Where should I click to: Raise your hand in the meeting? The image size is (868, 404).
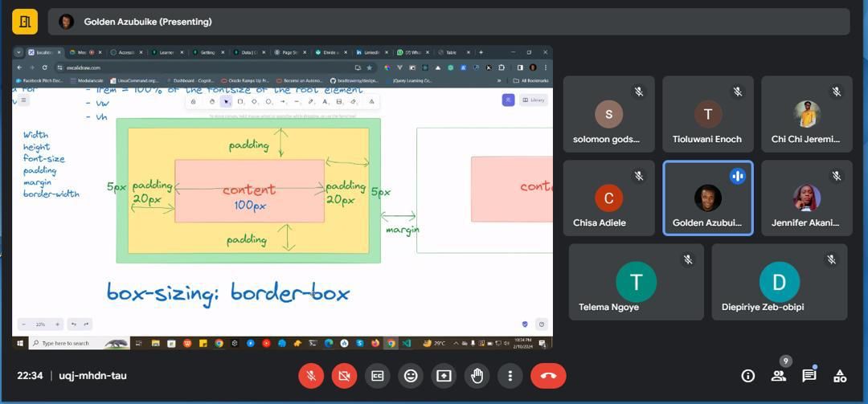pyautogui.click(x=477, y=376)
